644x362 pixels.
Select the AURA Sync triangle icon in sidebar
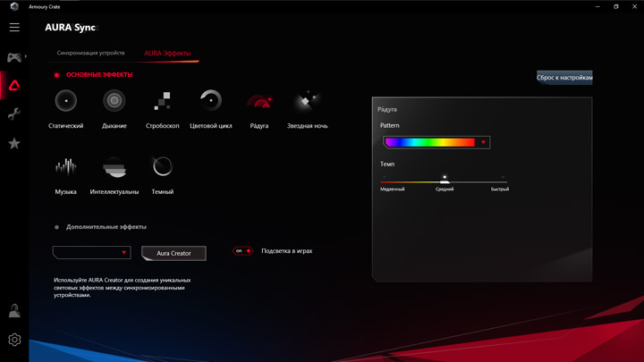click(x=14, y=86)
